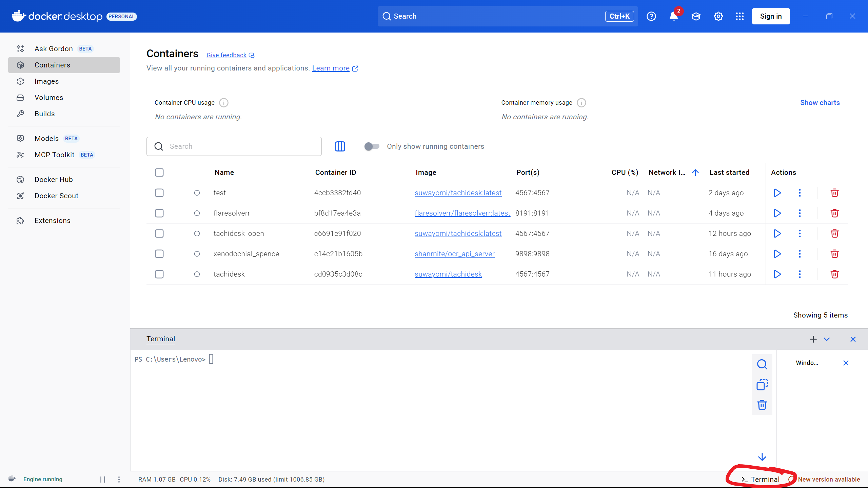Viewport: 868px width, 488px height.
Task: Enable only show running containers
Action: coord(372,146)
